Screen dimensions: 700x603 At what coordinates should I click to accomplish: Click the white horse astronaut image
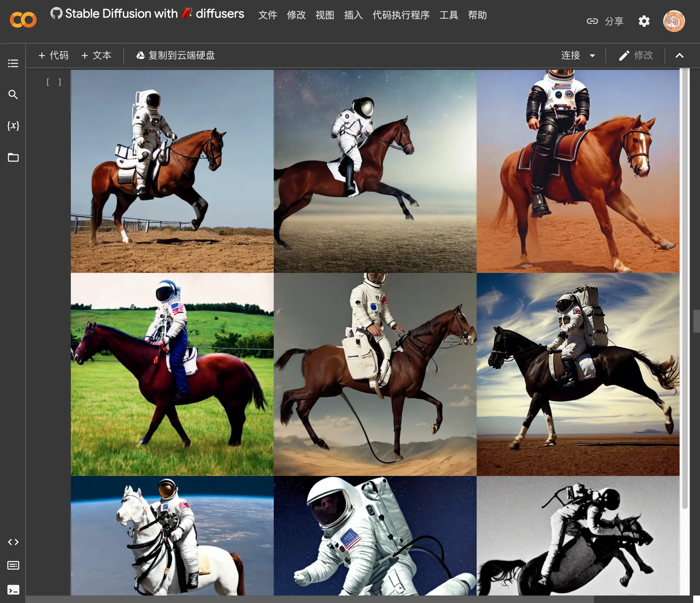pyautogui.click(x=172, y=536)
